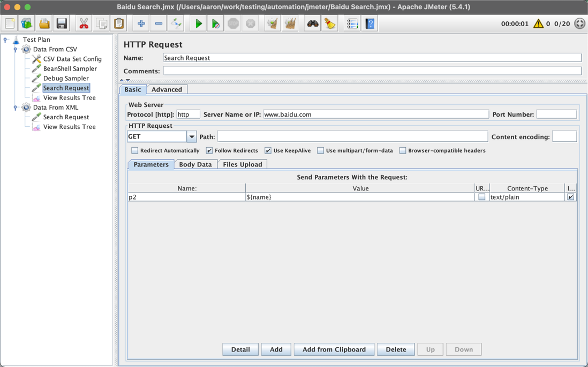Click the Stop test icon
The image size is (588, 367).
(233, 24)
